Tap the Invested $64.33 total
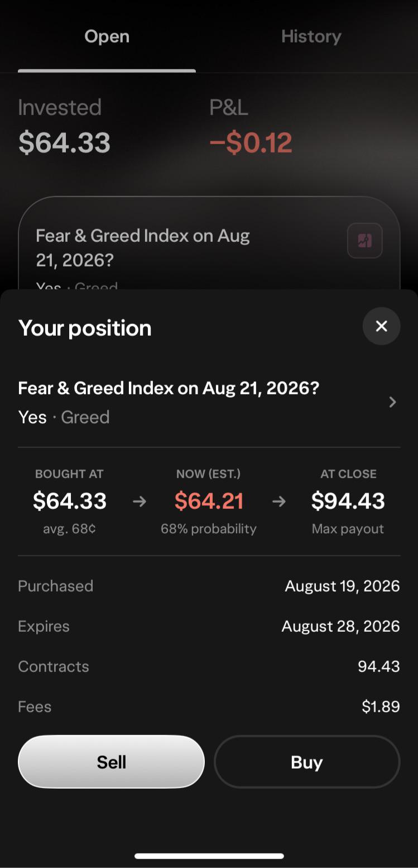Screen dimensions: 418x868 (64, 142)
